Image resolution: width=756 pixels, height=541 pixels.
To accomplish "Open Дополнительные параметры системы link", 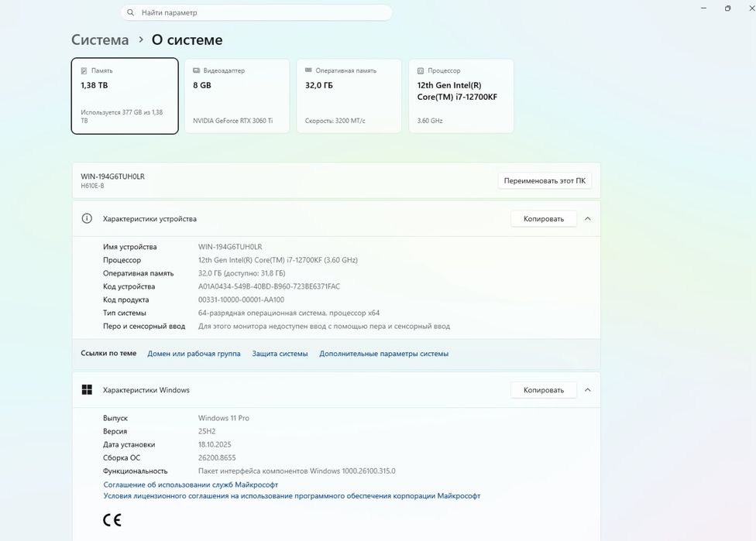I will pyautogui.click(x=383, y=354).
